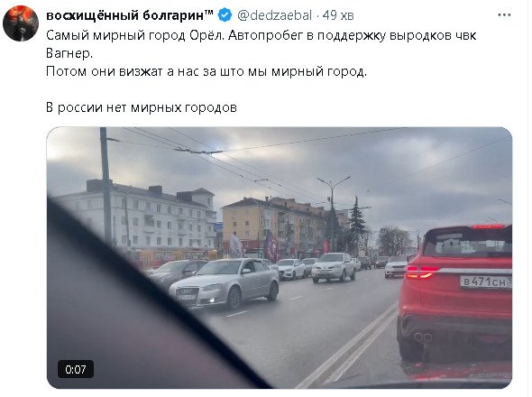Click the line Потом они визжат
The width and height of the screenshot is (532, 397).
tap(206, 71)
